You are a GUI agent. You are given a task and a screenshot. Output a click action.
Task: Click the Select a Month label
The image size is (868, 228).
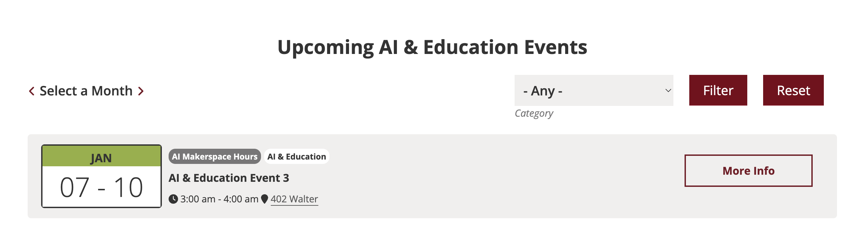(86, 91)
